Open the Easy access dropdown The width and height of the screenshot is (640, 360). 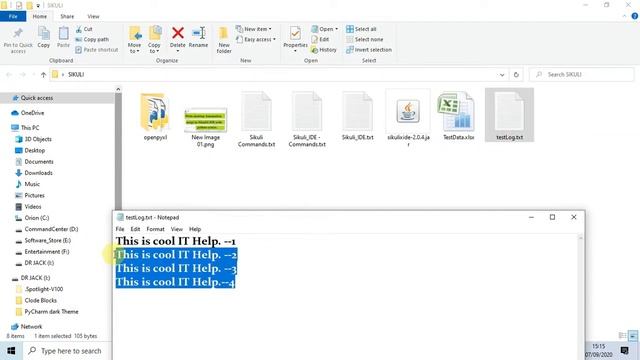click(x=256, y=39)
